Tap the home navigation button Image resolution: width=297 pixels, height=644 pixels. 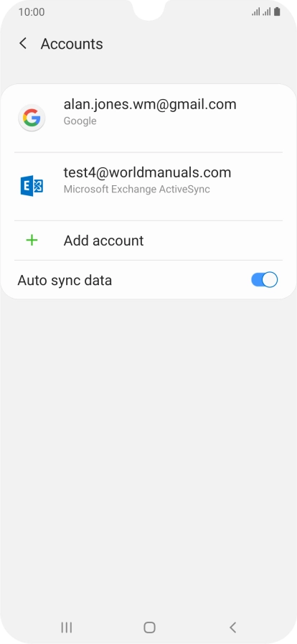click(149, 627)
